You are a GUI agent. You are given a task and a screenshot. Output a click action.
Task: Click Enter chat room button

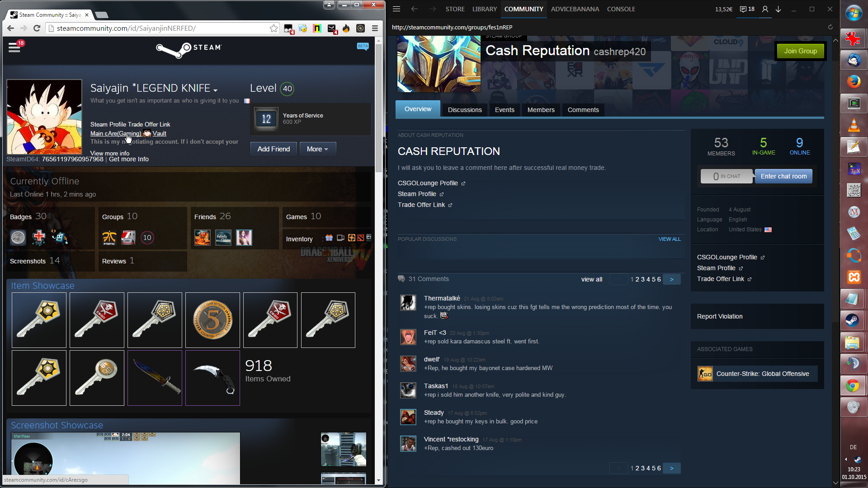[783, 176]
